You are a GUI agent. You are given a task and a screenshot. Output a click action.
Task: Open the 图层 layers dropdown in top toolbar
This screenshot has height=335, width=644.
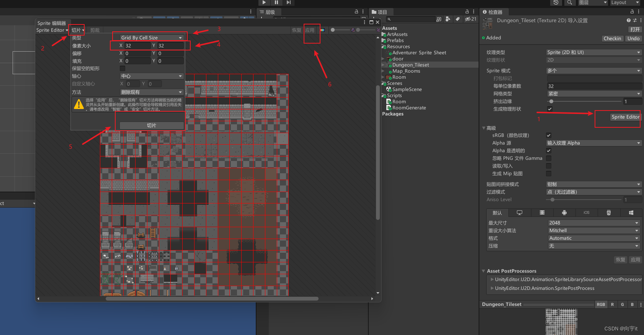point(593,2)
